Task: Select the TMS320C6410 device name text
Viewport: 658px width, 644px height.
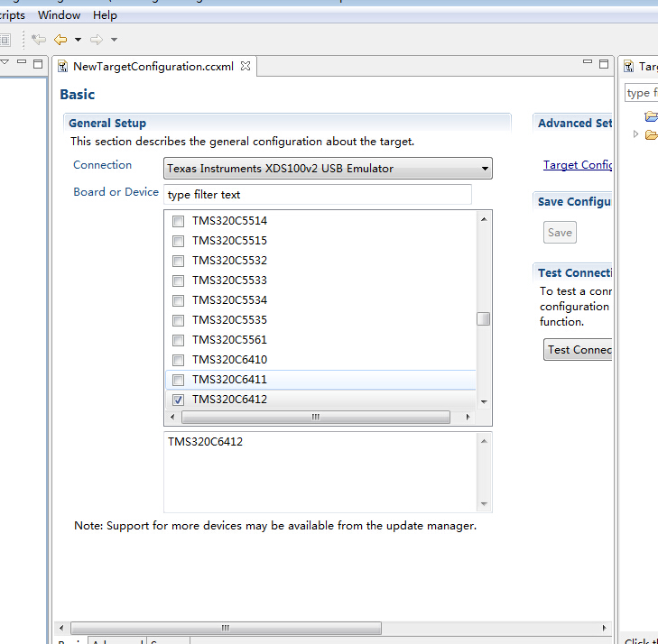Action: (229, 360)
